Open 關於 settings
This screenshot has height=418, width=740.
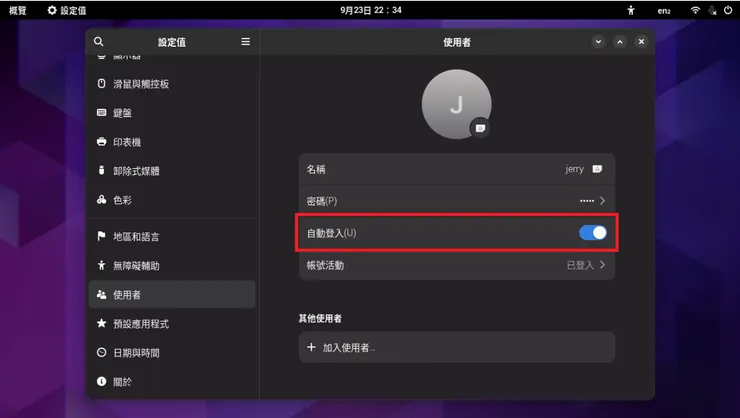pyautogui.click(x=172, y=382)
